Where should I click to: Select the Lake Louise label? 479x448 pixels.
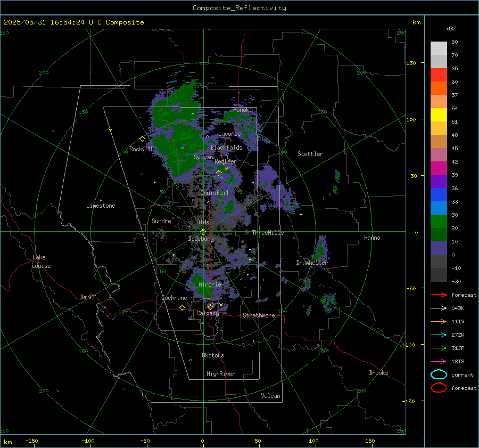(41, 262)
